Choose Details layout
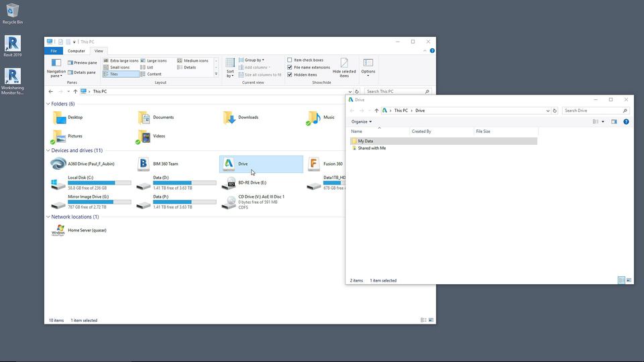The height and width of the screenshot is (362, 644). [186, 67]
